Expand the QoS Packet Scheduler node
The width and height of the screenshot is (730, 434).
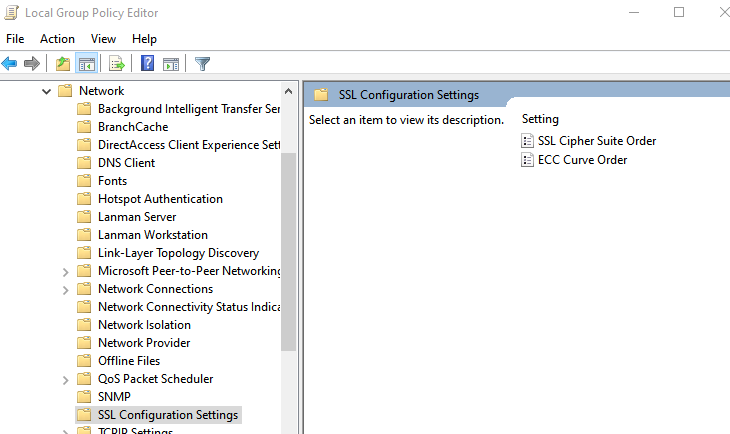point(66,380)
